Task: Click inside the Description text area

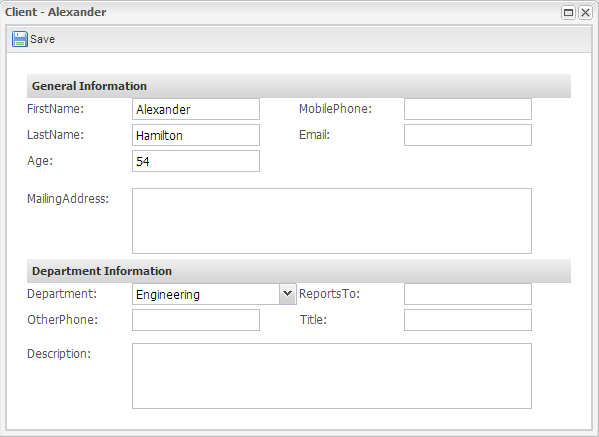Action: tap(332, 376)
